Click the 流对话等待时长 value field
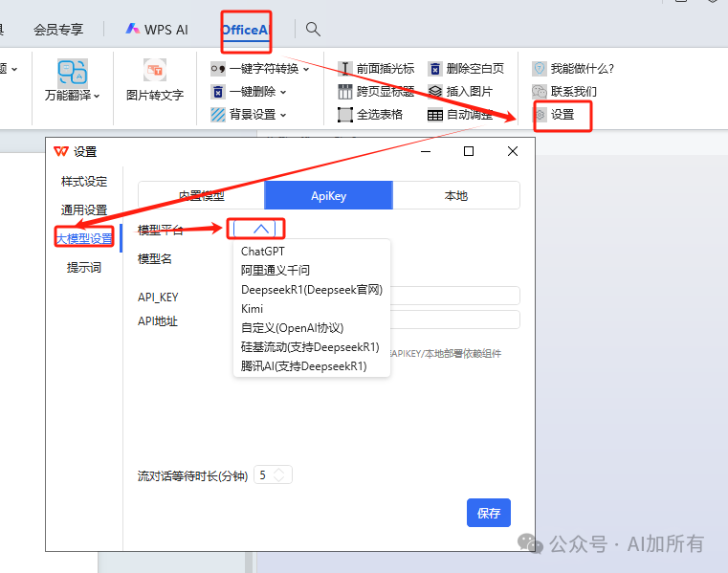Screen dimensions: 728x573 [x=273, y=474]
